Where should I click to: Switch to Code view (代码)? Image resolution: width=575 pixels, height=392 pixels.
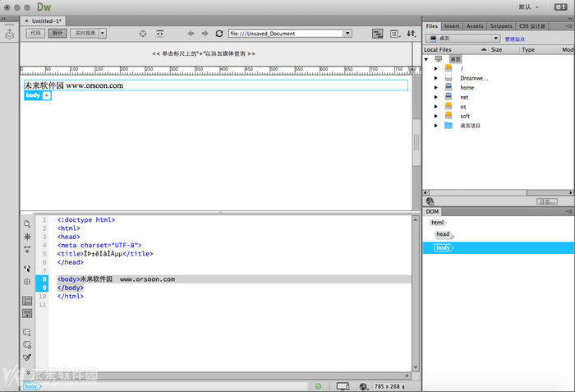(x=35, y=34)
